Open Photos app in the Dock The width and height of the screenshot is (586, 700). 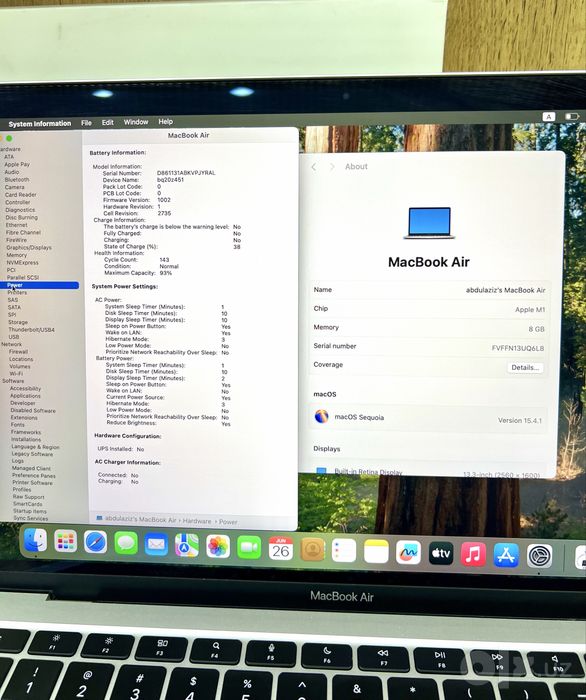pyautogui.click(x=218, y=546)
